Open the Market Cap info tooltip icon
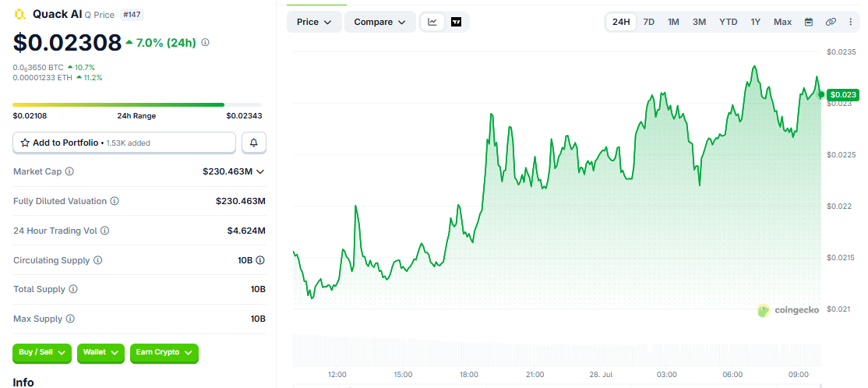868x388 pixels. (69, 171)
